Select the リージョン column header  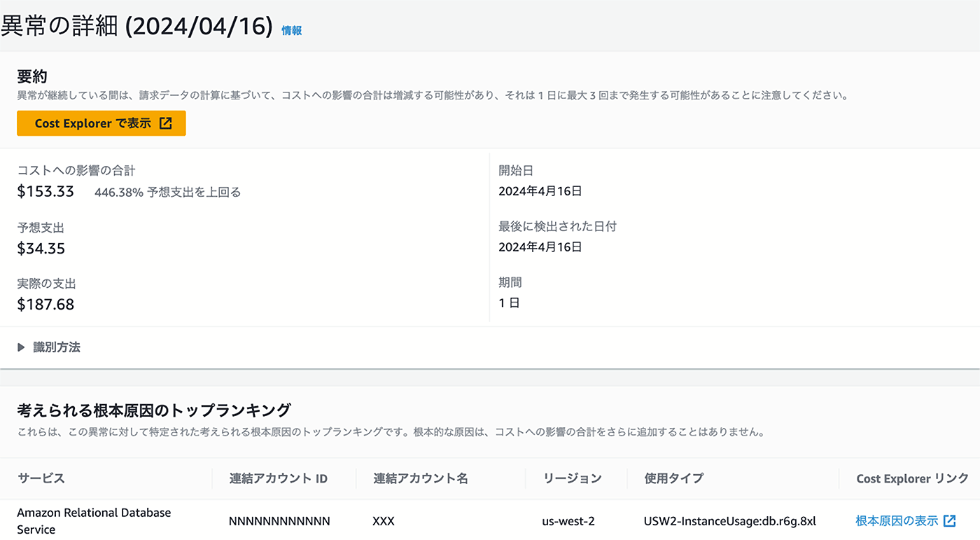(x=572, y=478)
